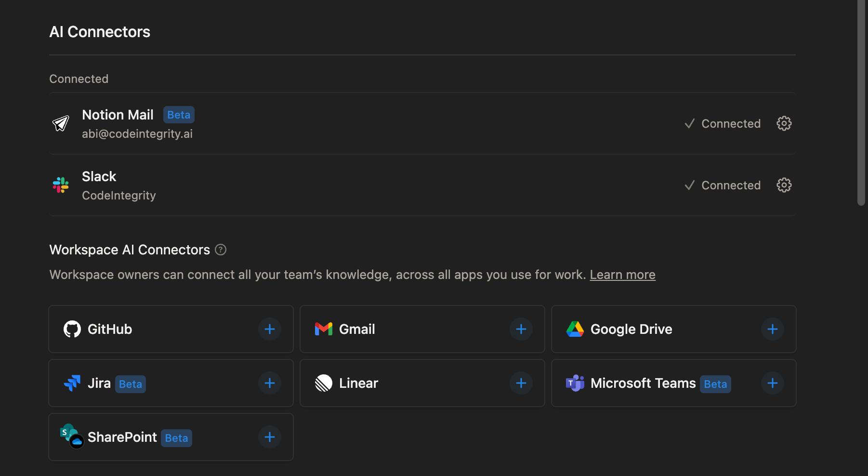Select the GitHub connector card label

(110, 329)
